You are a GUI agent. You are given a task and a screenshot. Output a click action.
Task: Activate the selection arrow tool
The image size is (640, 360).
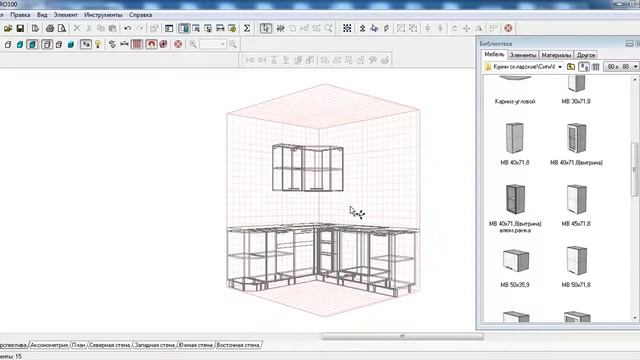click(266, 28)
